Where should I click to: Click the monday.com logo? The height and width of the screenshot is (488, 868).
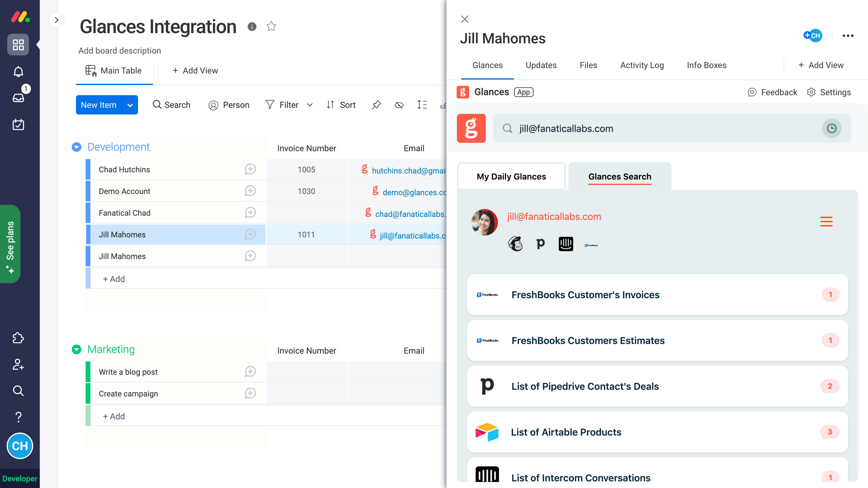pos(20,17)
